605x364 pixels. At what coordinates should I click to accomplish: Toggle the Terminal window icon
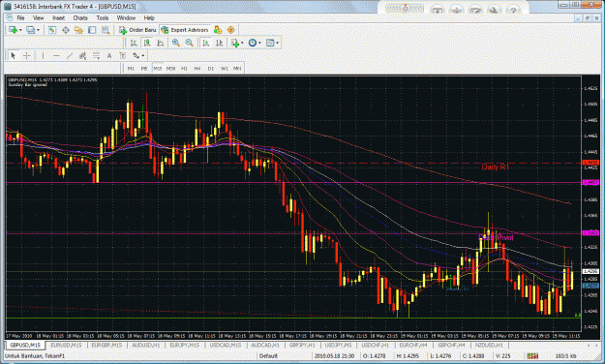[92, 30]
